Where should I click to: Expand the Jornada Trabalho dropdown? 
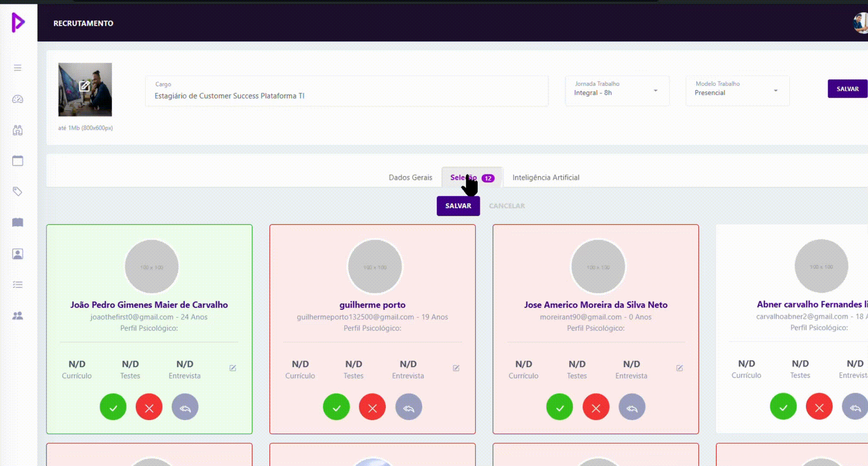pyautogui.click(x=617, y=91)
